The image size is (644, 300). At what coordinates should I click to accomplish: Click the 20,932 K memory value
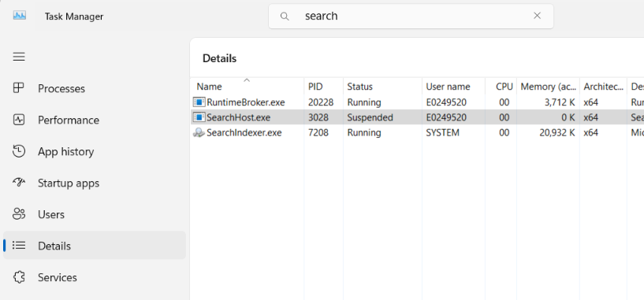[557, 132]
